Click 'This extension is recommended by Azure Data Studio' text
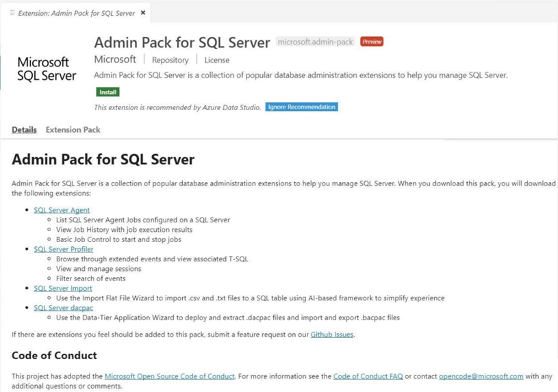 pyautogui.click(x=177, y=107)
